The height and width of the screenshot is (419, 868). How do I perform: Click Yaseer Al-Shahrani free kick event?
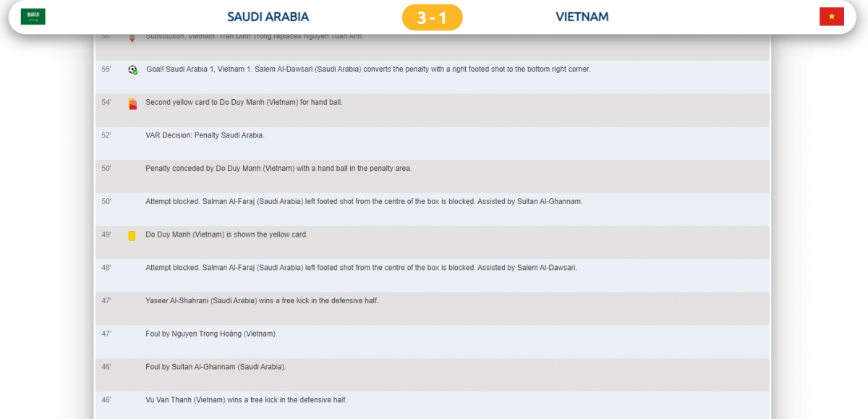[262, 300]
